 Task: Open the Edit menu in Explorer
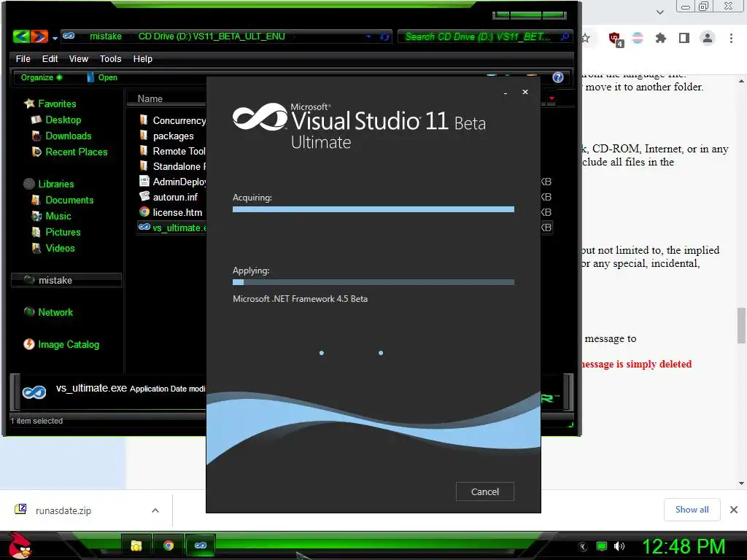(x=50, y=58)
